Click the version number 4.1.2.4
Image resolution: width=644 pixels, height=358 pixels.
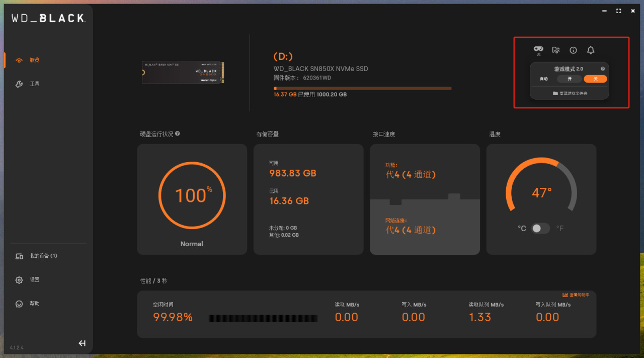[x=17, y=347]
